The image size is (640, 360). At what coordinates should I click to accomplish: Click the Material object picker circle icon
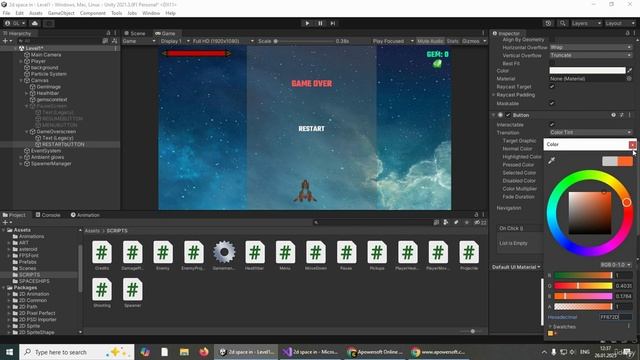click(x=629, y=78)
